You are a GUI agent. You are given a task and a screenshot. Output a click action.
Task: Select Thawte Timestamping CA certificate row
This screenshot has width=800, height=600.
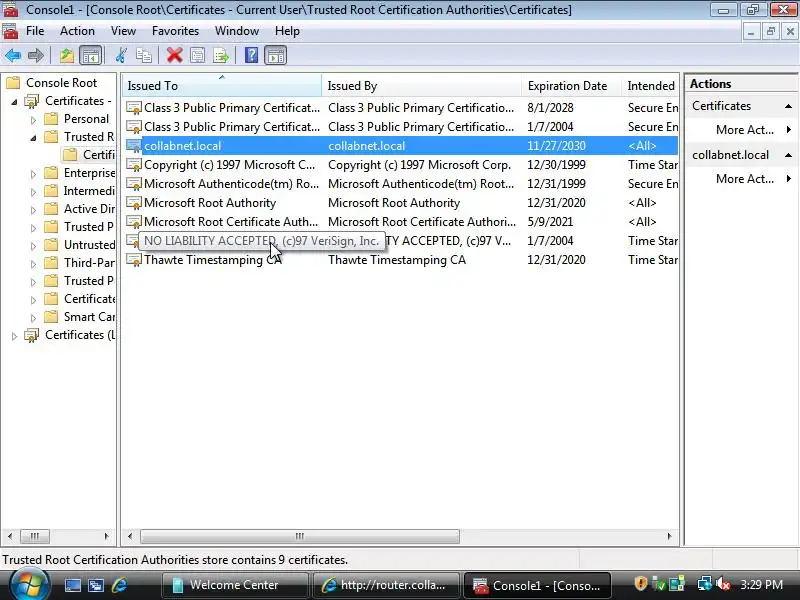[x=401, y=260]
